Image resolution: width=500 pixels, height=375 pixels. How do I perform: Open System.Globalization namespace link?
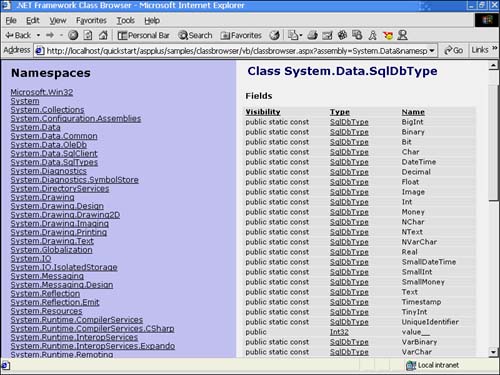pyautogui.click(x=51, y=250)
